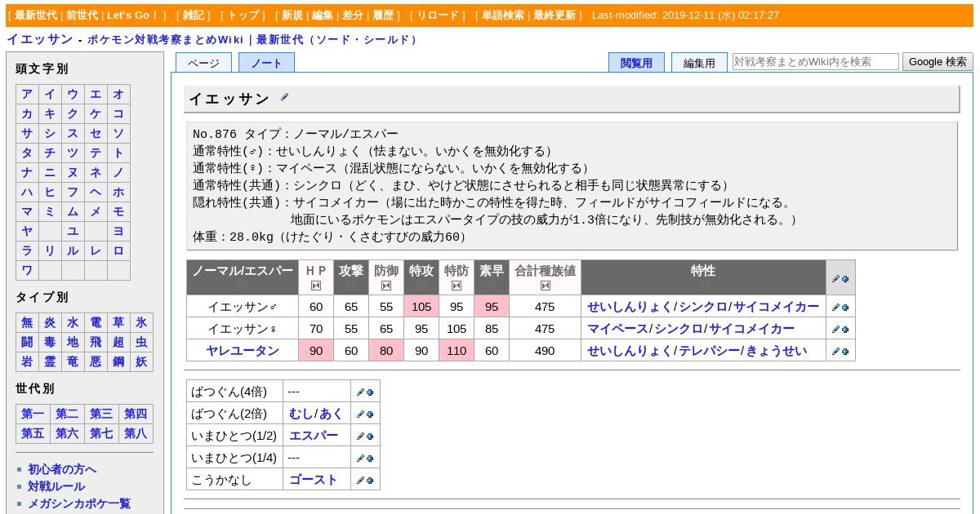The image size is (980, 514).
Task: Select the 閲覧用 view tab
Action: click(636, 63)
